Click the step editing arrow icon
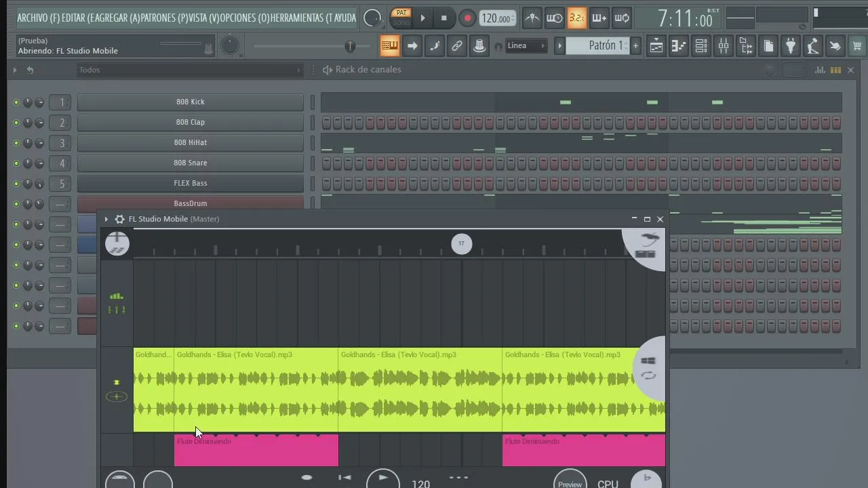868x488 pixels. [x=412, y=46]
